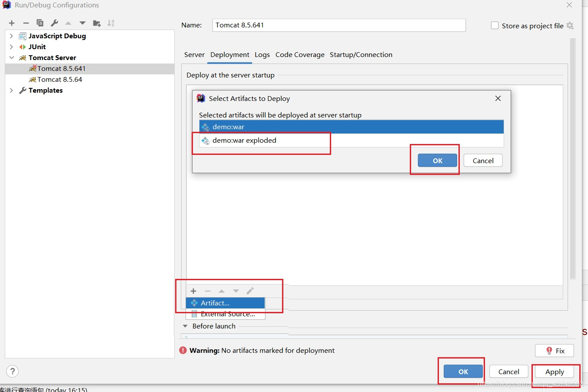Click the red warning icon
Viewport: 588px width, 392px height.
(x=183, y=350)
